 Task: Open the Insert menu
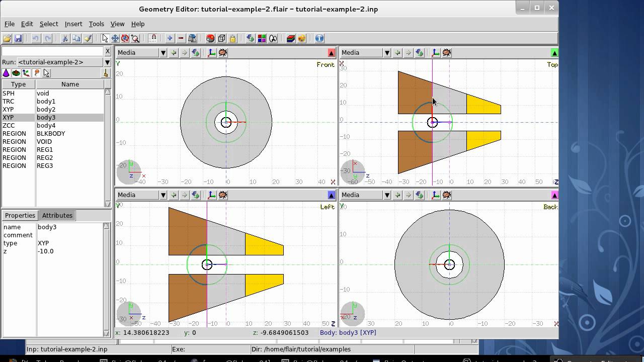[x=73, y=24]
